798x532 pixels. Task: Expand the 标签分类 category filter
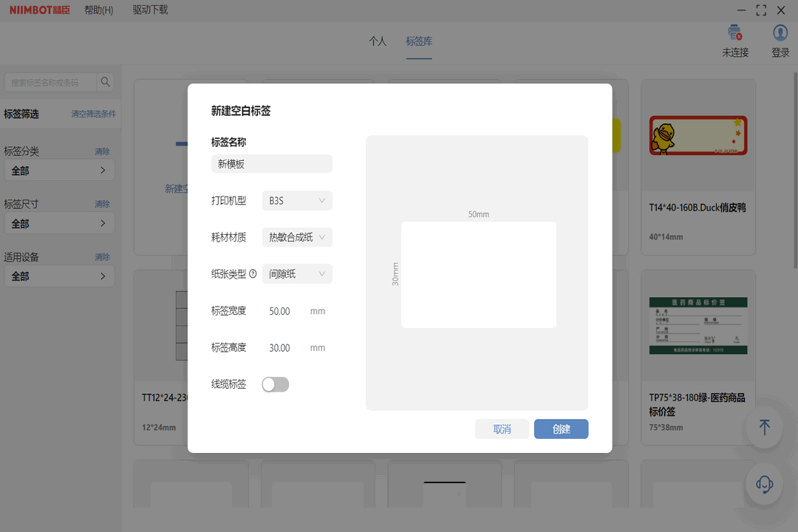[x=59, y=170]
